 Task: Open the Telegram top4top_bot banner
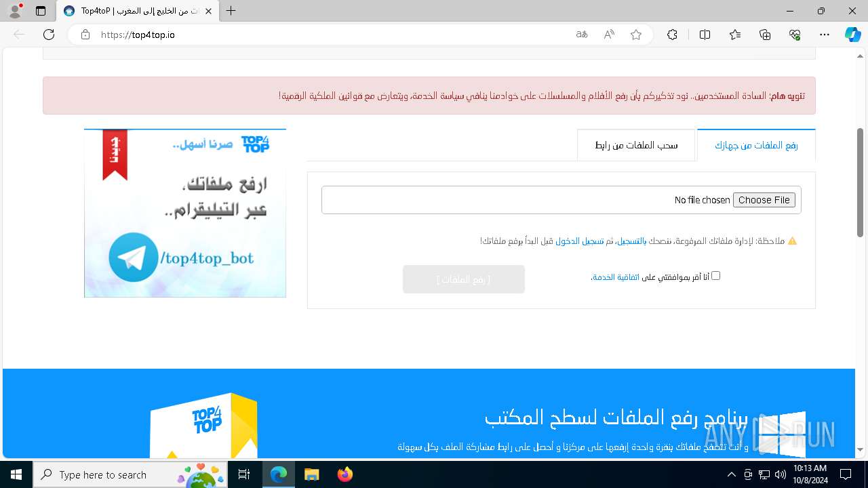[x=185, y=213]
